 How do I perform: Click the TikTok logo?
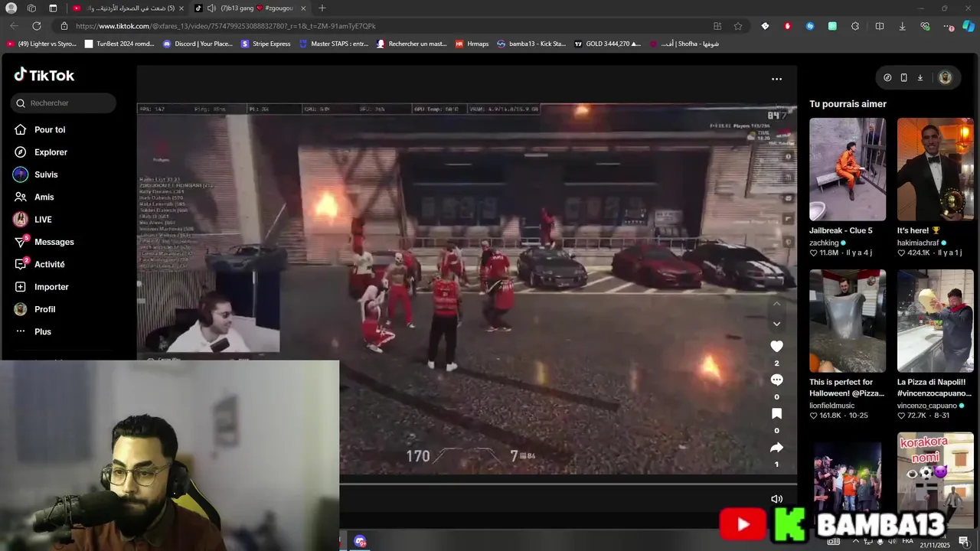[x=44, y=75]
